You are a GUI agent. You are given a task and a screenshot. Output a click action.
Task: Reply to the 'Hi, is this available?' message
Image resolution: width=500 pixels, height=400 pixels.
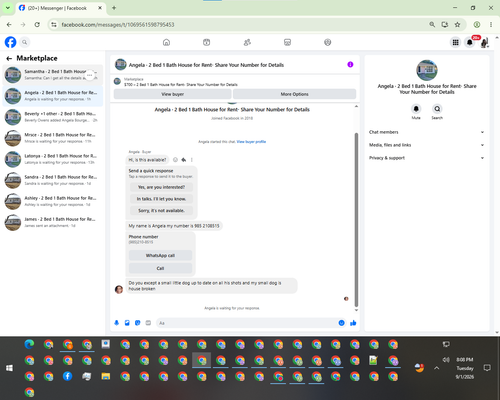184,160
